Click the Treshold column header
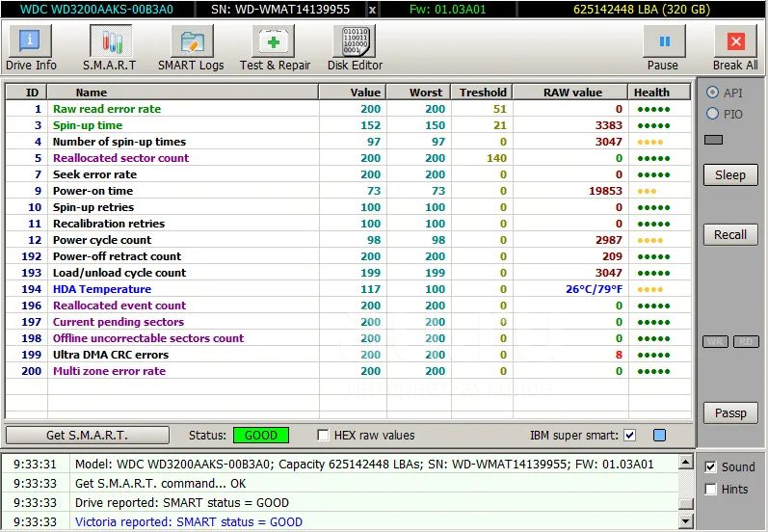The image size is (768, 532). [x=482, y=93]
